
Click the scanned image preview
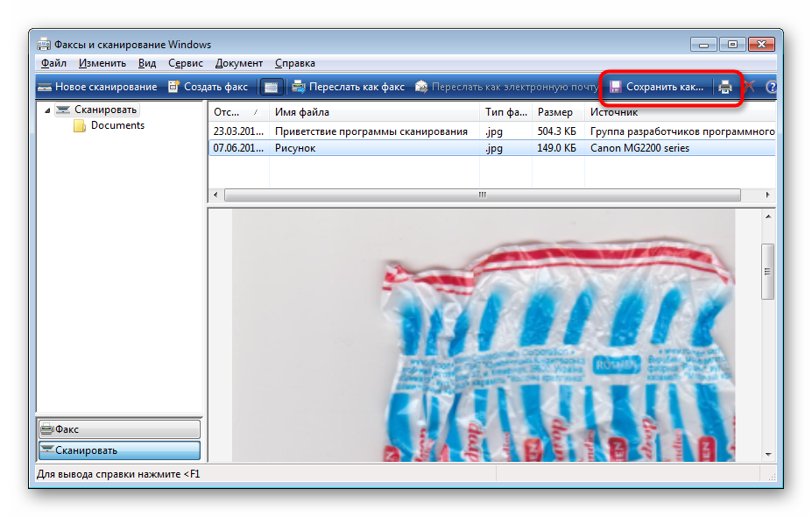(484, 335)
